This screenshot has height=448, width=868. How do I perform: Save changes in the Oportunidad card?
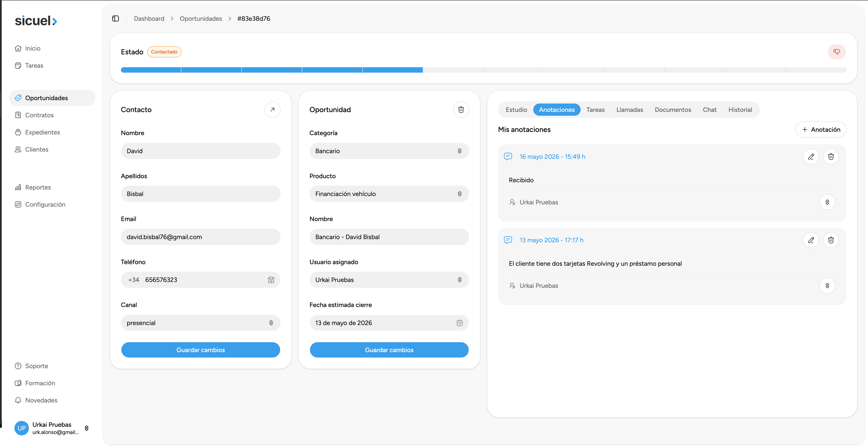pyautogui.click(x=389, y=350)
